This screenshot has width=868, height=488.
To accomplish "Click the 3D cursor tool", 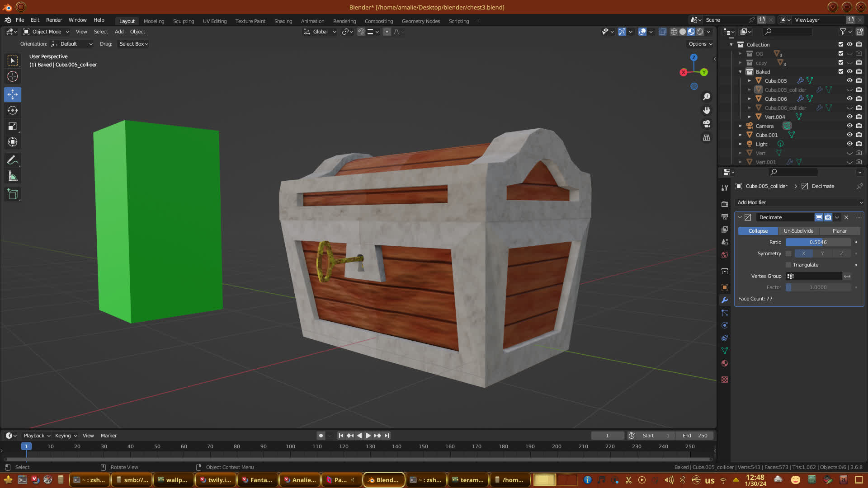I will (x=13, y=76).
